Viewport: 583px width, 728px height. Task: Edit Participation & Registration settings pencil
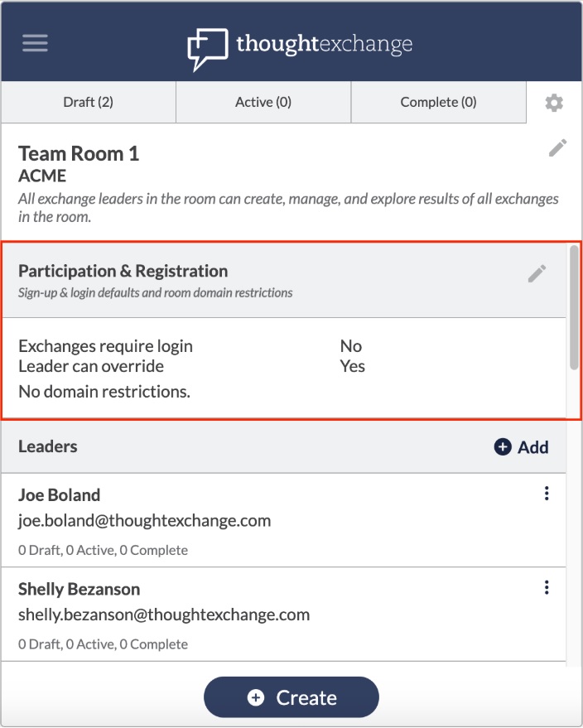(x=537, y=273)
